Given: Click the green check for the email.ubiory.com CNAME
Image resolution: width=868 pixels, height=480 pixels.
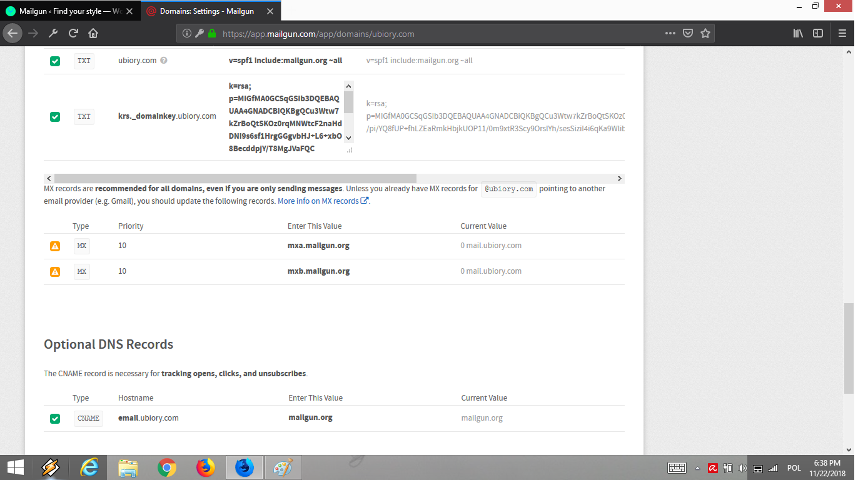Looking at the screenshot, I should point(55,419).
